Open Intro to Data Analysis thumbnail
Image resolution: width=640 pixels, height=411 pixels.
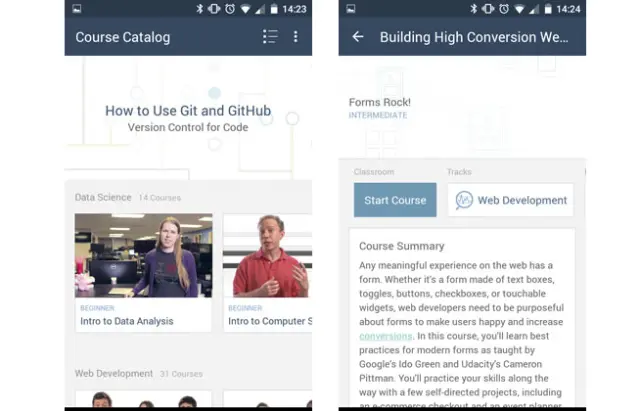(143, 255)
